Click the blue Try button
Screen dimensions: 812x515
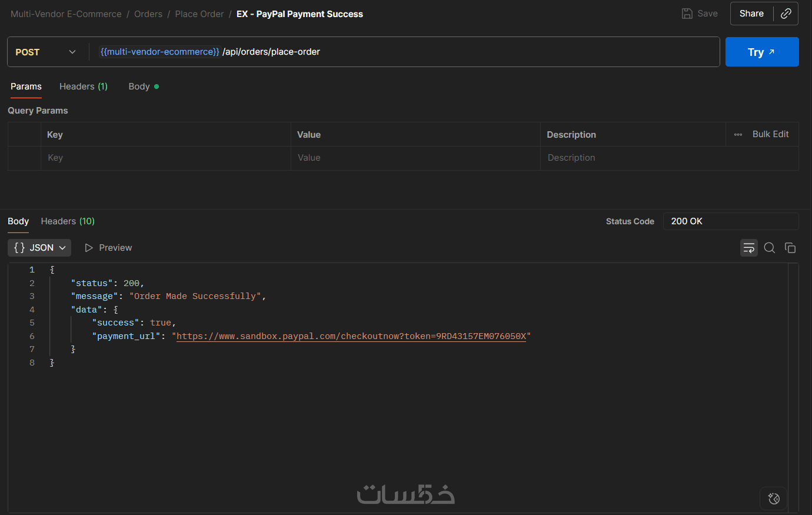762,52
